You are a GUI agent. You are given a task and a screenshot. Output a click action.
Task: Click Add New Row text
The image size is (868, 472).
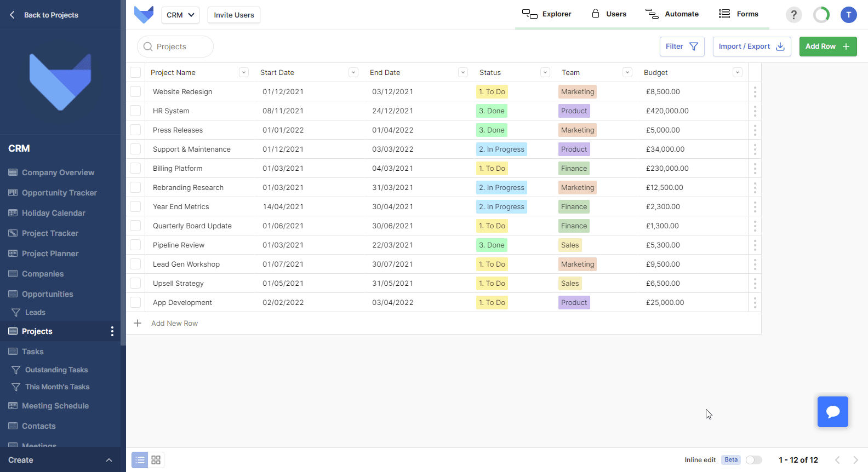174,324
